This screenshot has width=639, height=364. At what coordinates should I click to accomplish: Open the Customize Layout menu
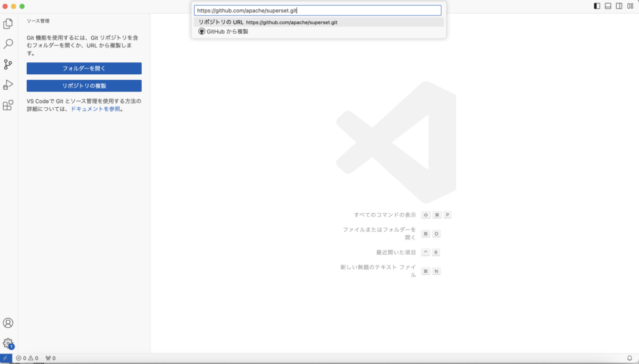630,6
